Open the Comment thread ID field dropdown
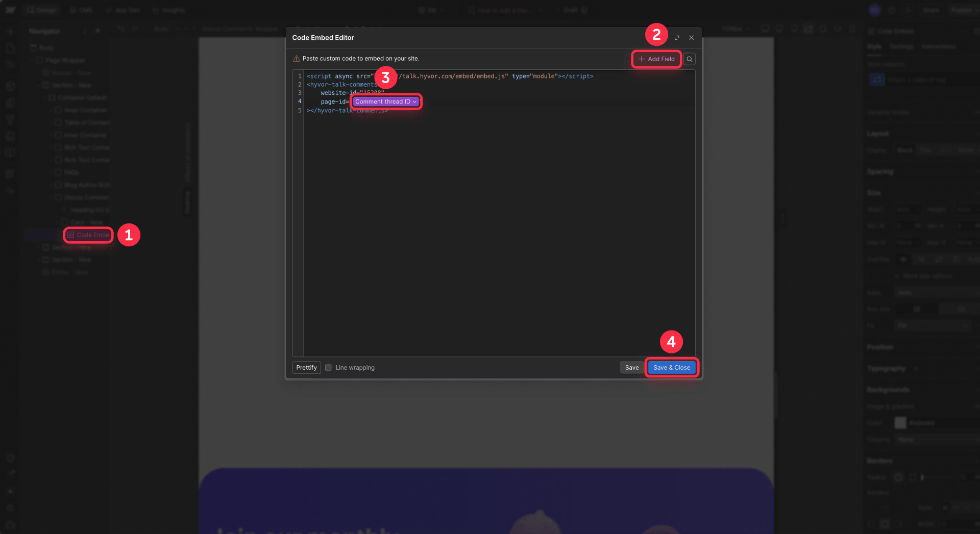Screen dimensions: 980x534 [x=386, y=102]
